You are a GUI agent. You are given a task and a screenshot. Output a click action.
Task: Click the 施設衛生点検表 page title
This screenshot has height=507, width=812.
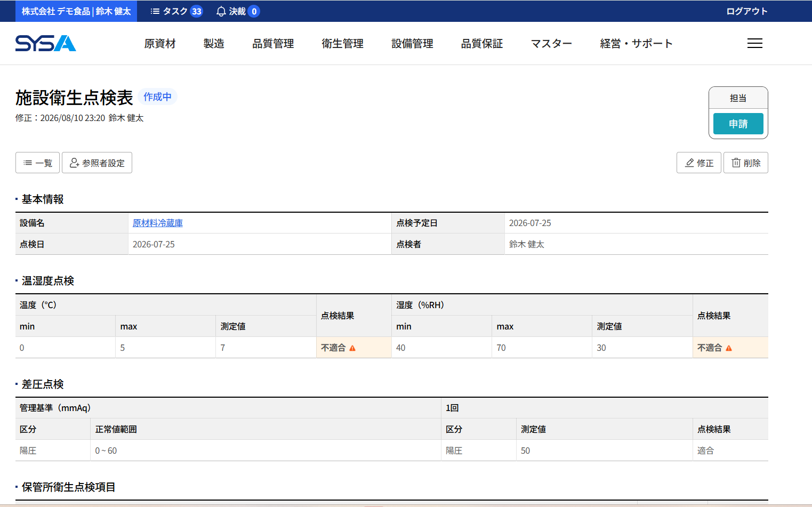74,98
